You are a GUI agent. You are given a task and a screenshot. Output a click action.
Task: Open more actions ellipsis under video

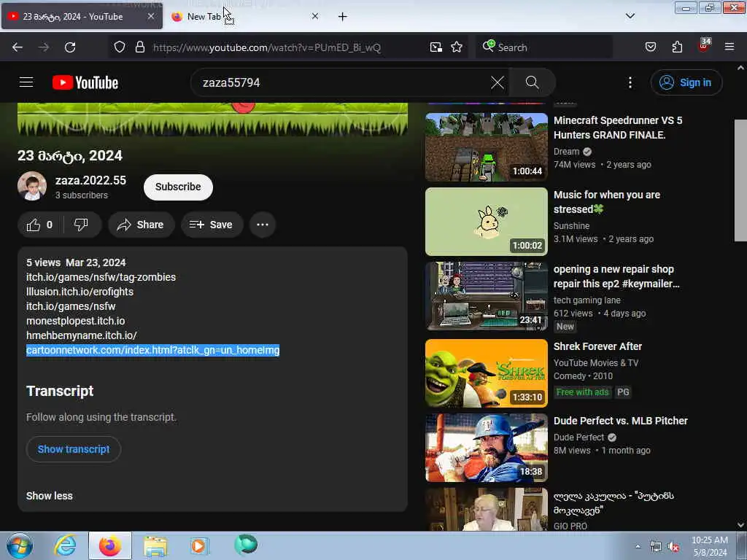[263, 225]
